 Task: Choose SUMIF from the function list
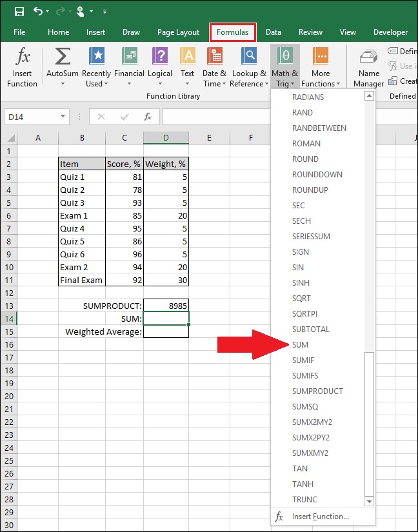[303, 360]
